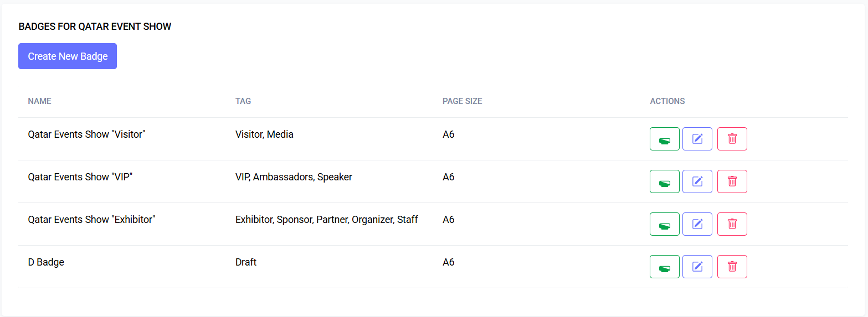Viewport: 868px width, 317px height.
Task: Edit the Qatar Events Show "Visitor" badge
Action: point(697,139)
